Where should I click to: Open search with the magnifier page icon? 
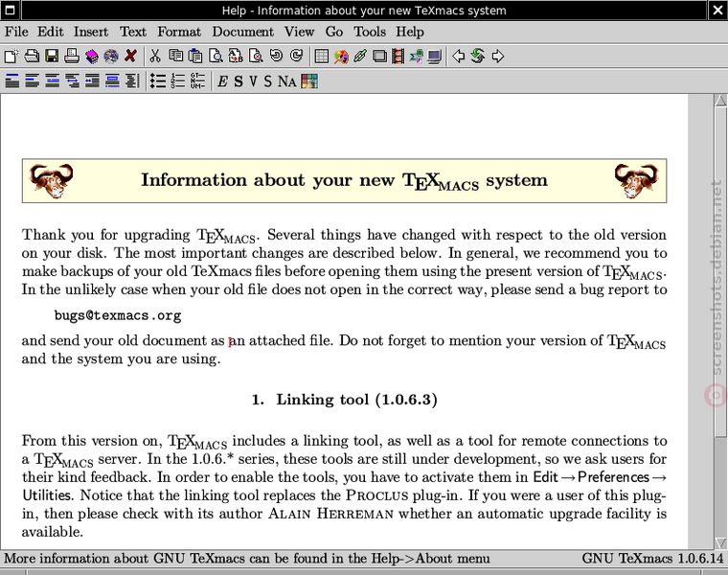216,57
